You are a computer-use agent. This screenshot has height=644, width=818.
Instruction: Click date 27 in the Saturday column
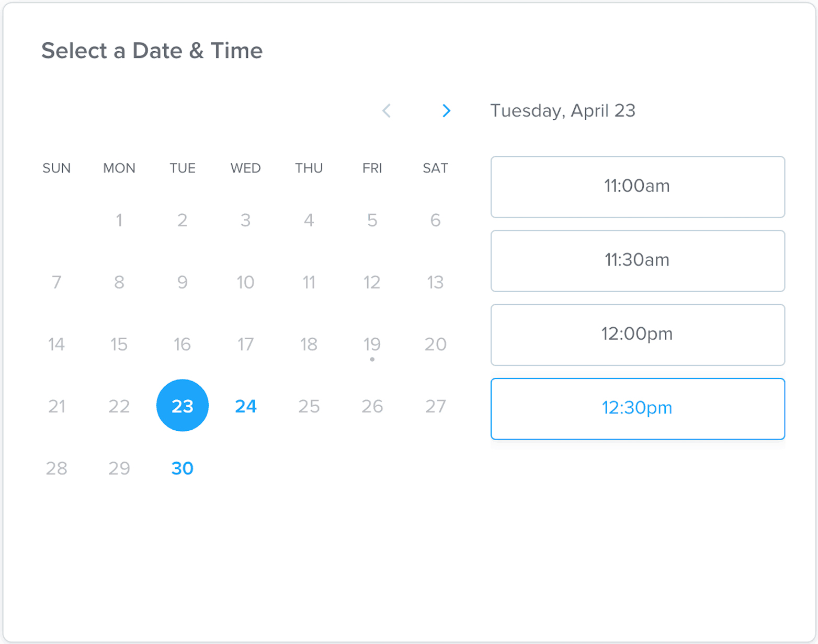(x=435, y=406)
